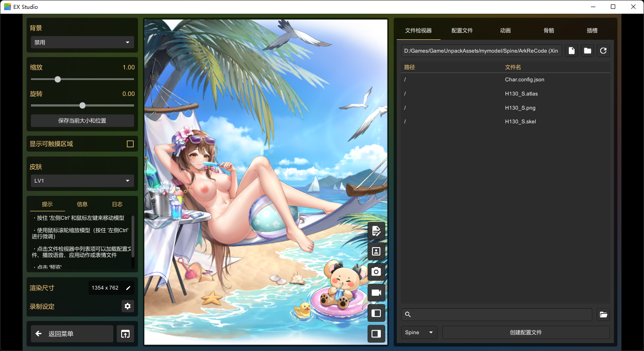Select the 提示 tab
The width and height of the screenshot is (644, 351).
click(x=47, y=204)
